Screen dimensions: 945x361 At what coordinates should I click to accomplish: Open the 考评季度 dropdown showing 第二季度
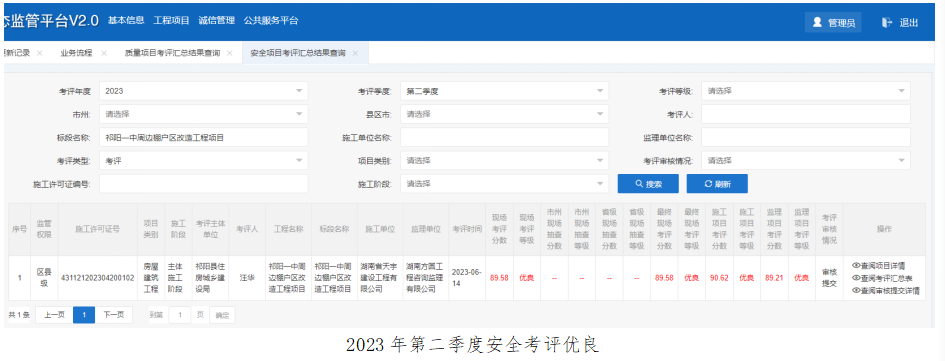click(x=504, y=91)
